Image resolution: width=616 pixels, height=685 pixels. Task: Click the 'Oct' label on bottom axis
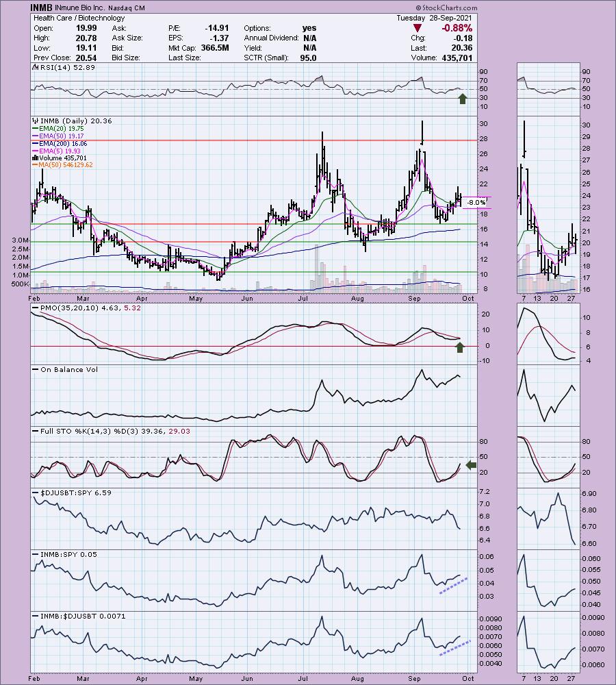click(x=468, y=678)
